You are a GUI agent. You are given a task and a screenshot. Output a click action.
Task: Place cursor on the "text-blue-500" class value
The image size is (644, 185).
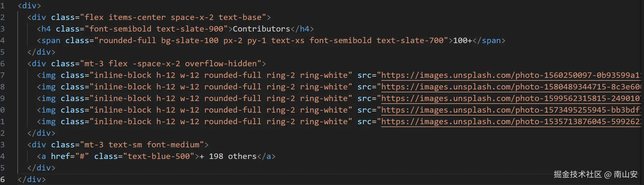(159, 156)
